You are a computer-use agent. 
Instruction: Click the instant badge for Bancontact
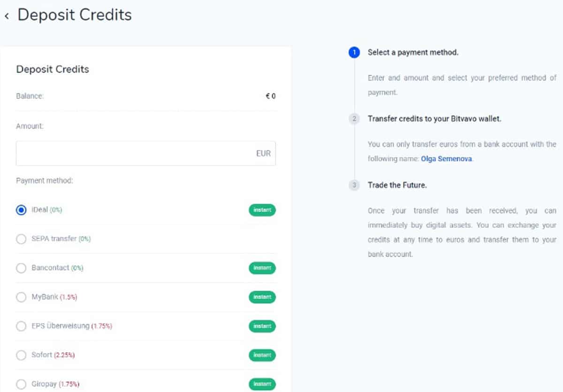point(262,268)
